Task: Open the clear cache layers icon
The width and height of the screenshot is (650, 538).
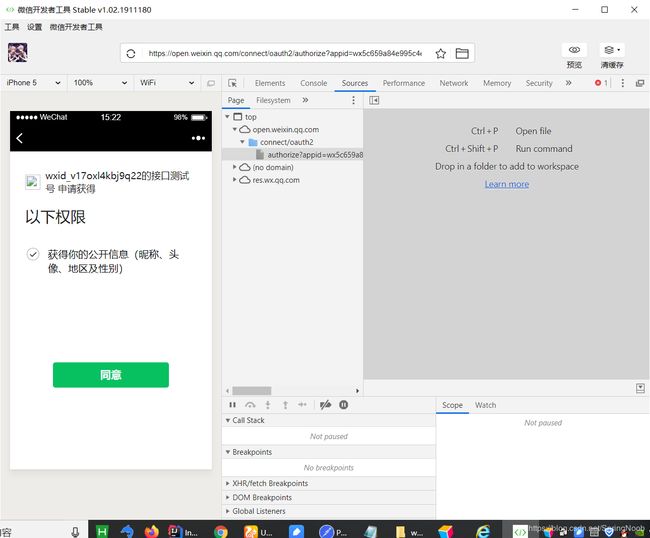Action: coord(612,50)
